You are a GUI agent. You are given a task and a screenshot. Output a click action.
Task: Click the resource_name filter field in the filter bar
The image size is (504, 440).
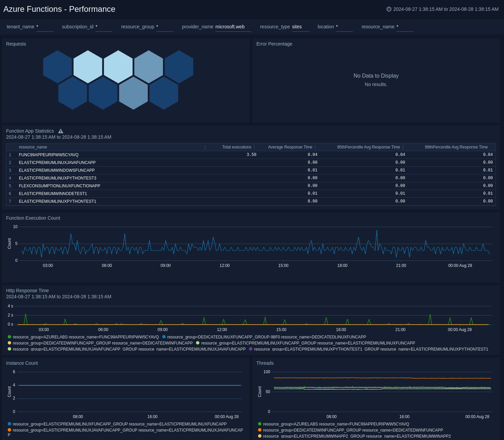coord(404,27)
